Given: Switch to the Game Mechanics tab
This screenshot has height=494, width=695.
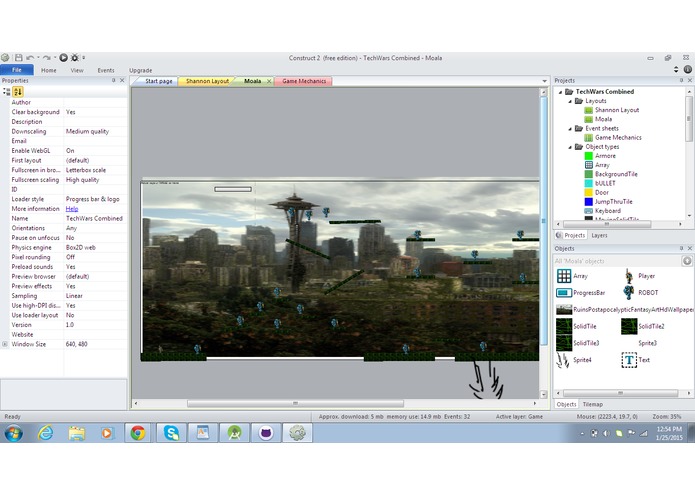Looking at the screenshot, I should coord(304,81).
